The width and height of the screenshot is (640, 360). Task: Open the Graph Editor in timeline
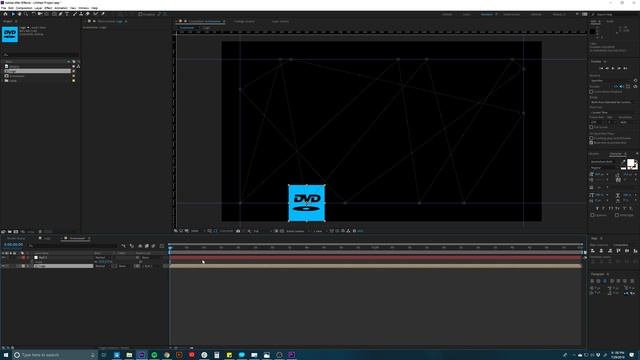pos(162,246)
